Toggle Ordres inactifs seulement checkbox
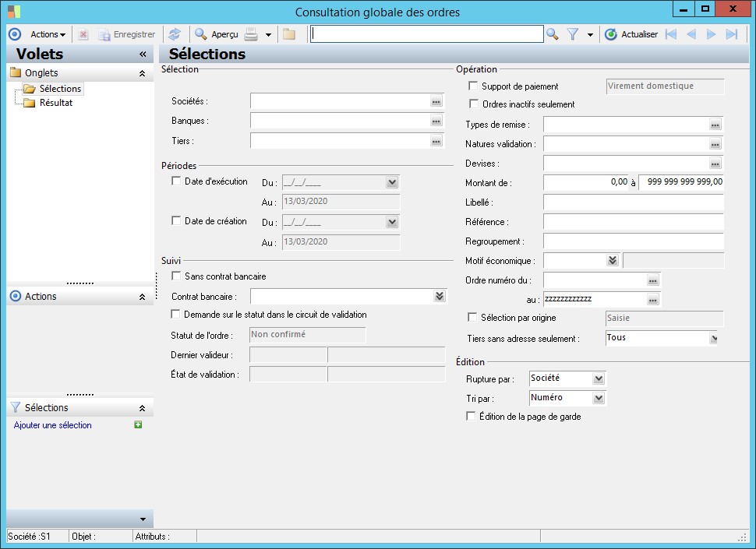Image resolution: width=756 pixels, height=549 pixels. pos(473,104)
